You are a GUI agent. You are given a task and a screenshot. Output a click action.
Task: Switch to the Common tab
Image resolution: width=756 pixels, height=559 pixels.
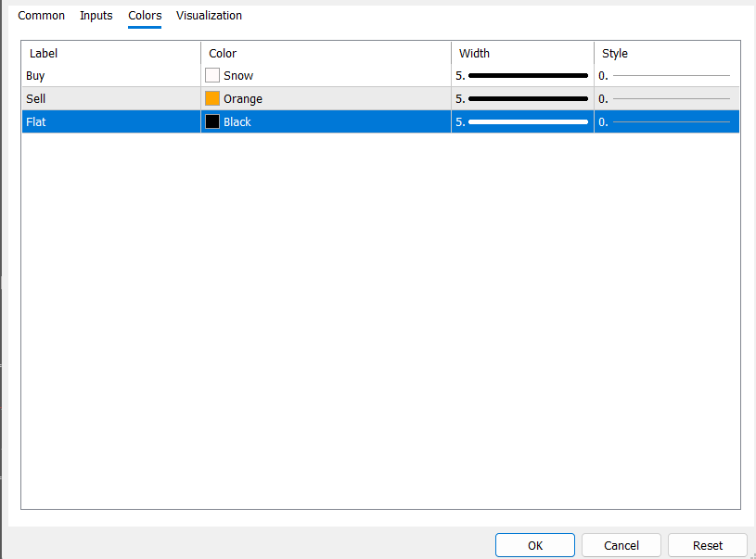click(x=41, y=16)
